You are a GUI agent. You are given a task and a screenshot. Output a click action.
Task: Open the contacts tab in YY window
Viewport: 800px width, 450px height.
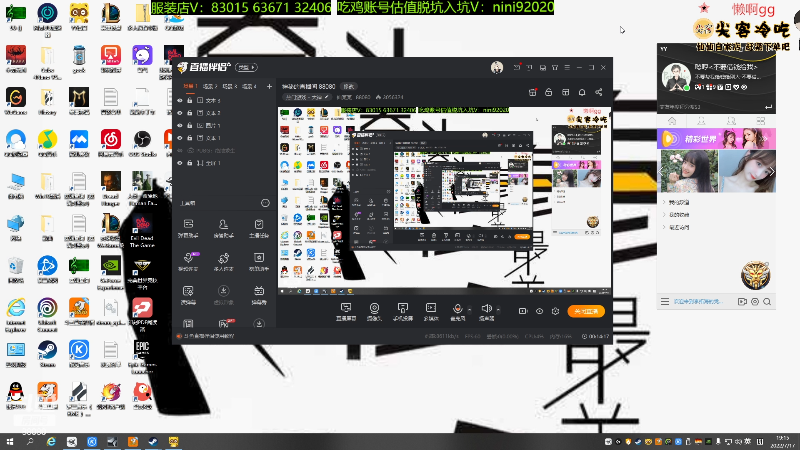click(702, 121)
